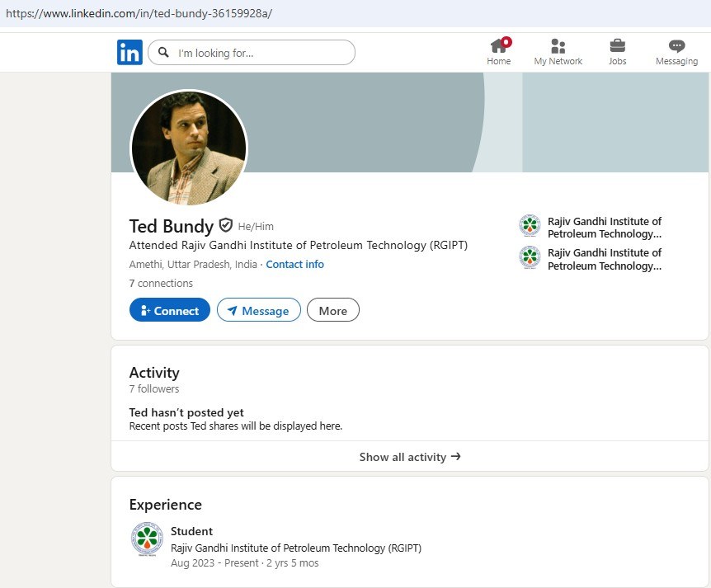The image size is (711, 588).
Task: Click the browser address bar URL
Action: [139, 13]
